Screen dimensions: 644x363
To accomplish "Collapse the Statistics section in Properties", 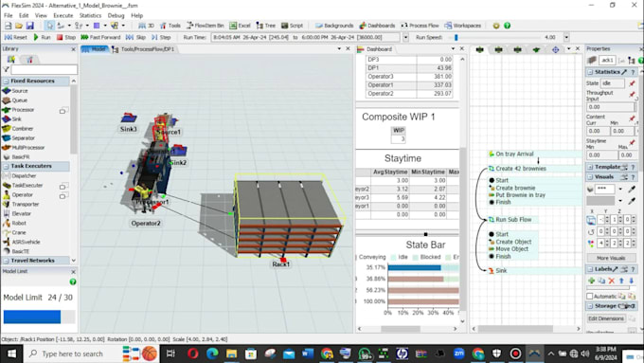I will point(590,72).
